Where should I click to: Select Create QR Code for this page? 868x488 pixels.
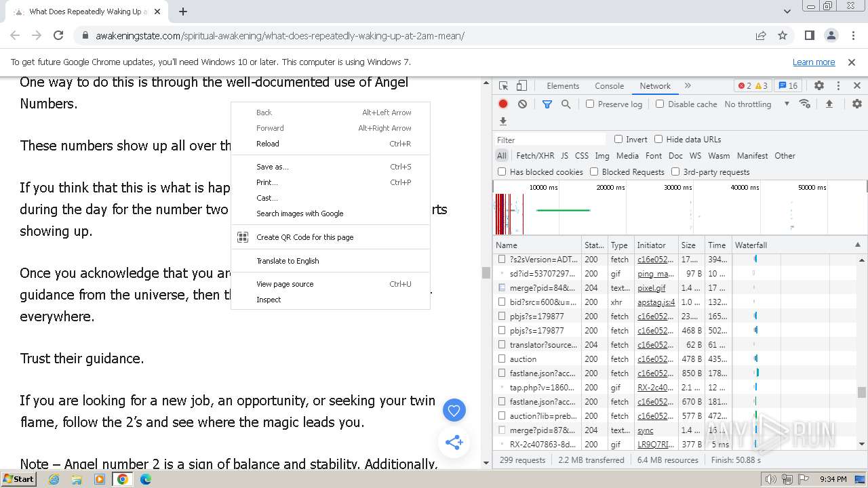(x=330, y=237)
